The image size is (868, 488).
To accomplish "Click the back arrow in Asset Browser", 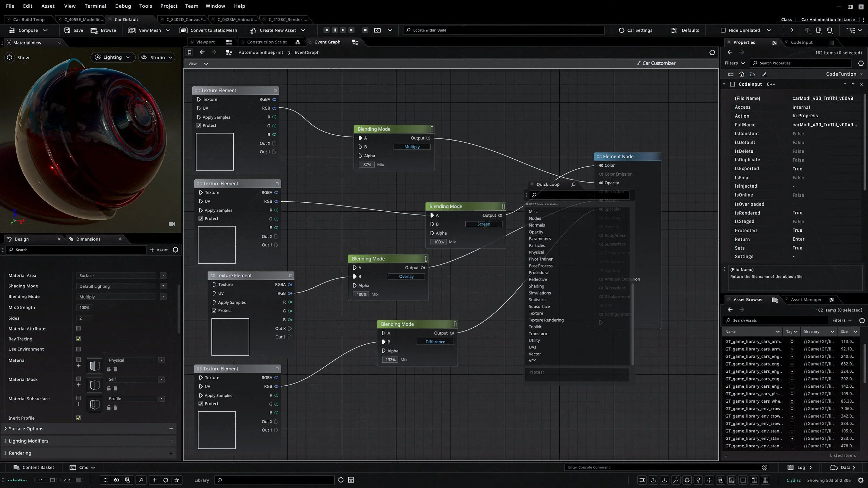I will click(730, 310).
